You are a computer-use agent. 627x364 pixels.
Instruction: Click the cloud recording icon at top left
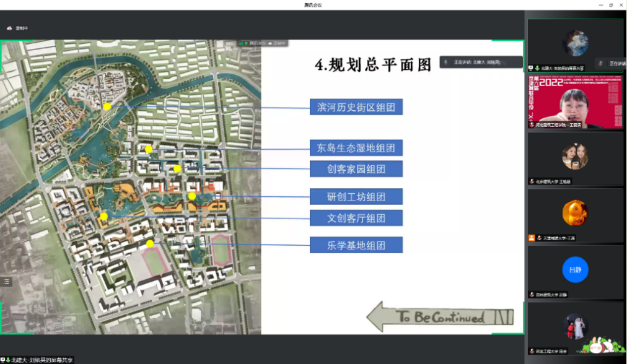pos(9,28)
